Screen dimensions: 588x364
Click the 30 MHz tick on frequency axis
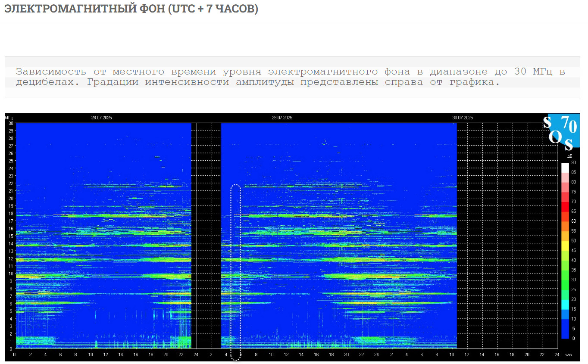tap(10, 123)
